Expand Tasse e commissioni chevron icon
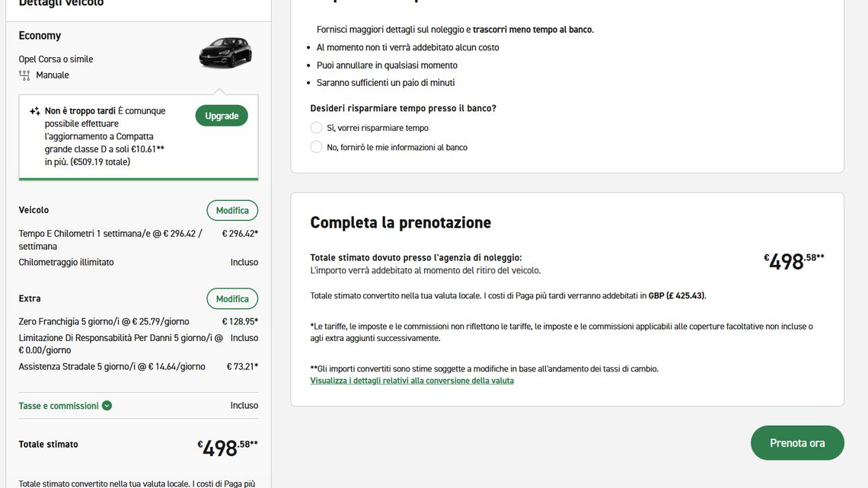 (107, 406)
